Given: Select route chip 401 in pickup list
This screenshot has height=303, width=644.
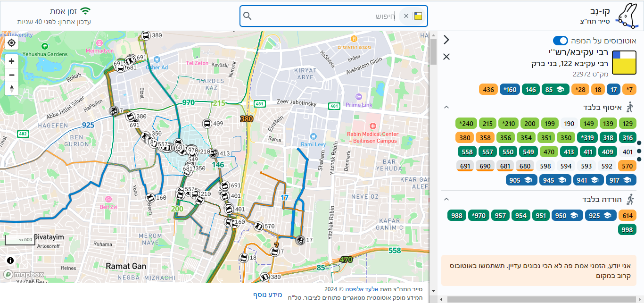Looking at the screenshot, I should tap(627, 152).
